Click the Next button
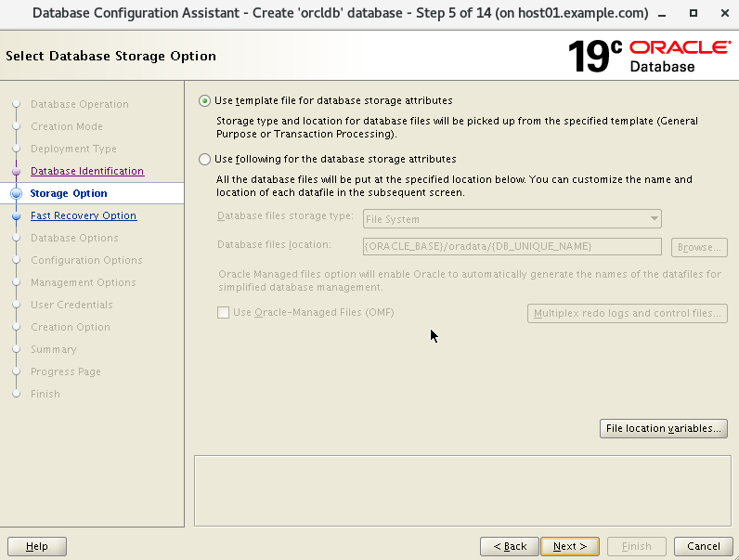 click(570, 546)
